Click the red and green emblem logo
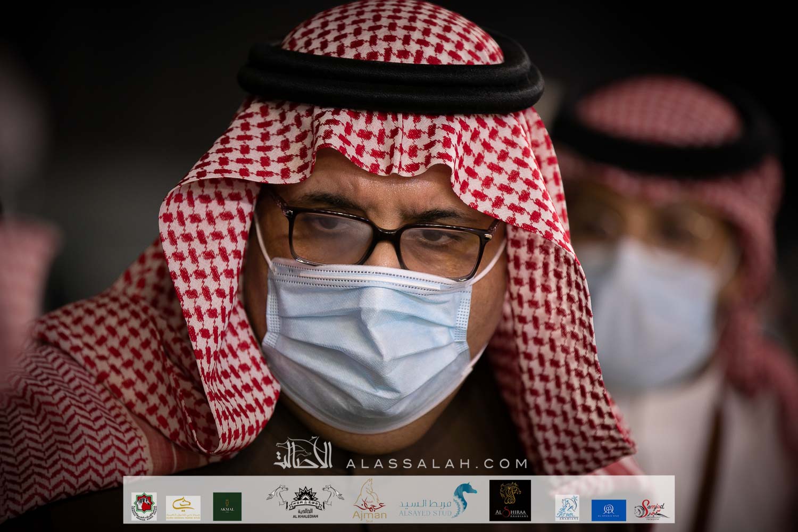This screenshot has height=532, width=798. pos(144,506)
